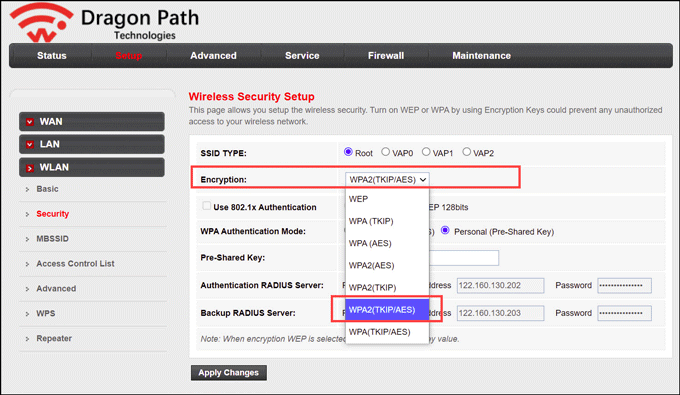This screenshot has width=680, height=395.
Task: Click the red arrow icon beside WAN
Action: point(29,122)
